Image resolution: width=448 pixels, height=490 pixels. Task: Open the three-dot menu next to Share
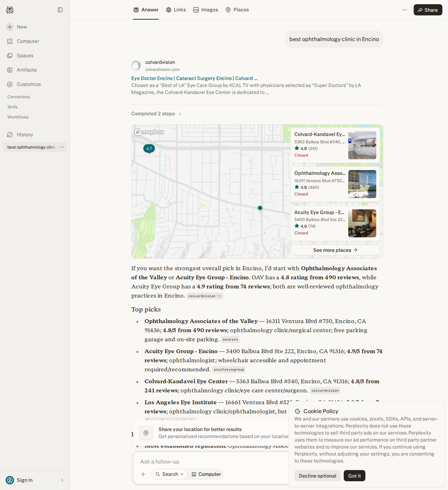point(405,10)
